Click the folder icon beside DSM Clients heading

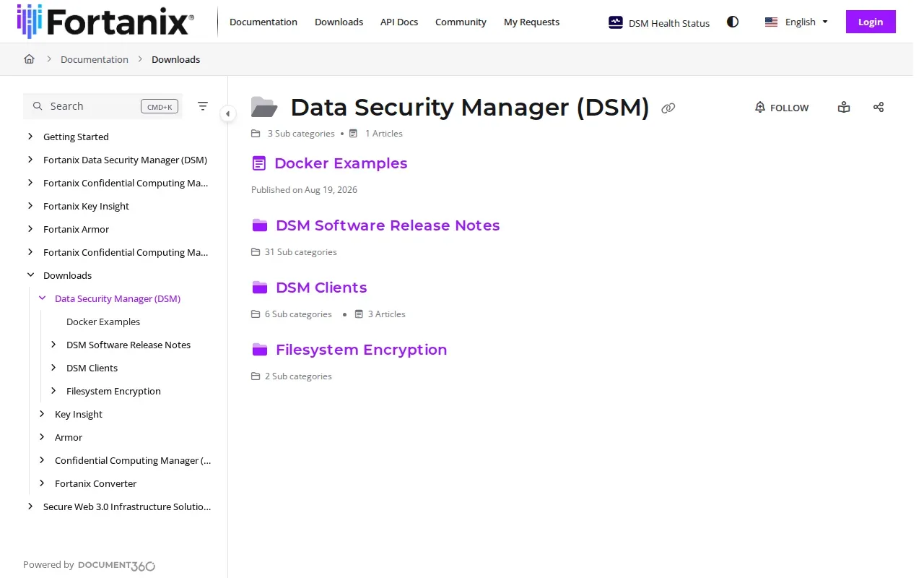click(x=260, y=288)
